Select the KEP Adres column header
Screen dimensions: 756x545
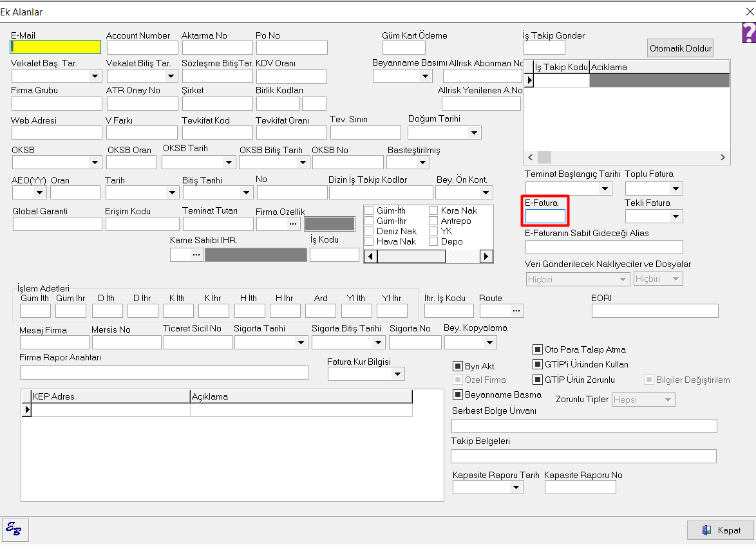(111, 396)
